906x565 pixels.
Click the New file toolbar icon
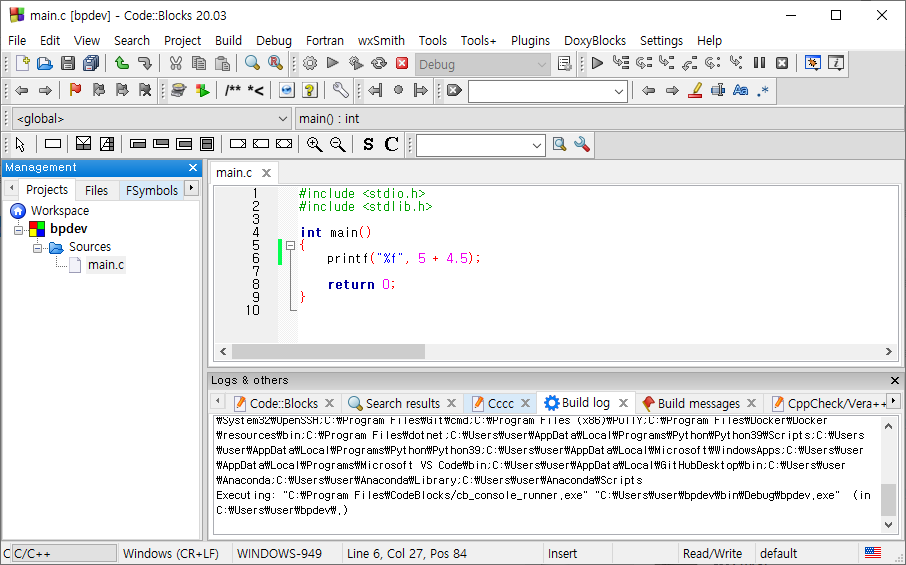[23, 63]
